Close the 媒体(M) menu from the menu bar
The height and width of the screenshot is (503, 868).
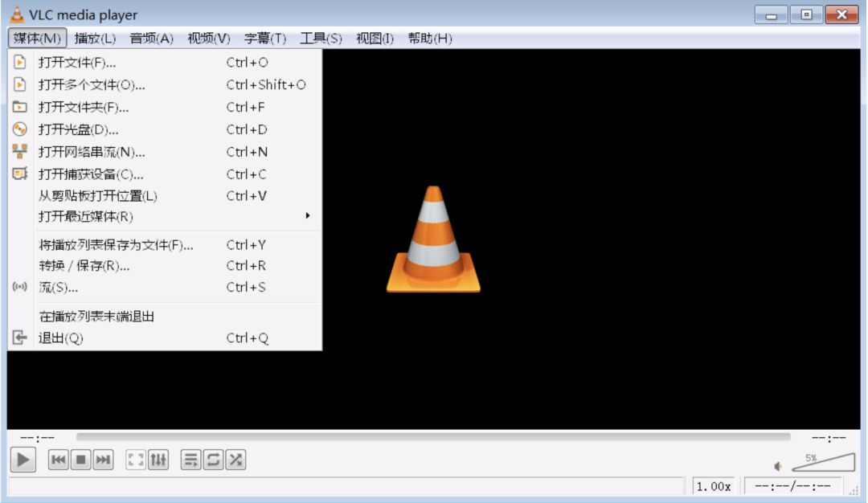pyautogui.click(x=37, y=39)
